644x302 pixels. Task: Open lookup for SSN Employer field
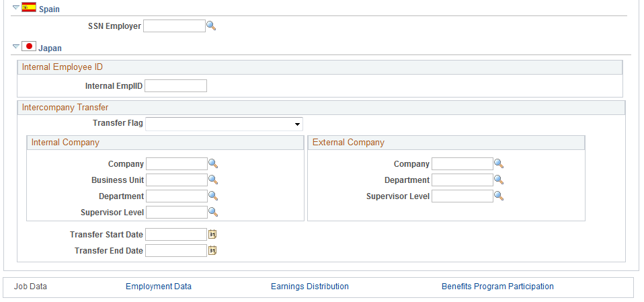pyautogui.click(x=211, y=26)
